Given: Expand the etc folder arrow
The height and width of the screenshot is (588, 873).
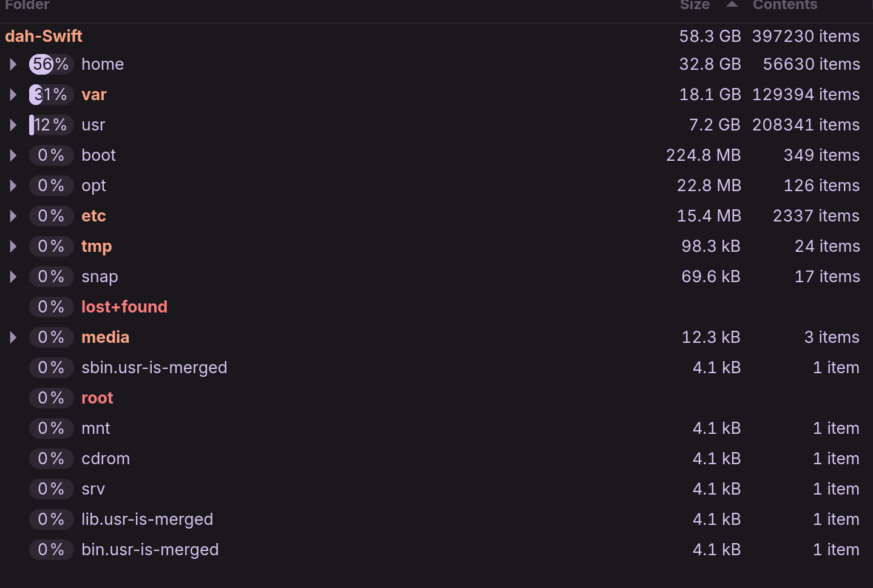Looking at the screenshot, I should [13, 216].
